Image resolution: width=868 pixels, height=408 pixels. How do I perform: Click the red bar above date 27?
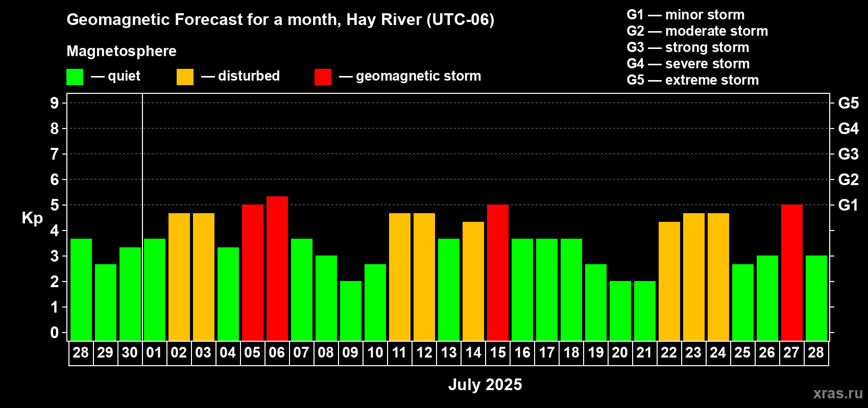coord(792,273)
